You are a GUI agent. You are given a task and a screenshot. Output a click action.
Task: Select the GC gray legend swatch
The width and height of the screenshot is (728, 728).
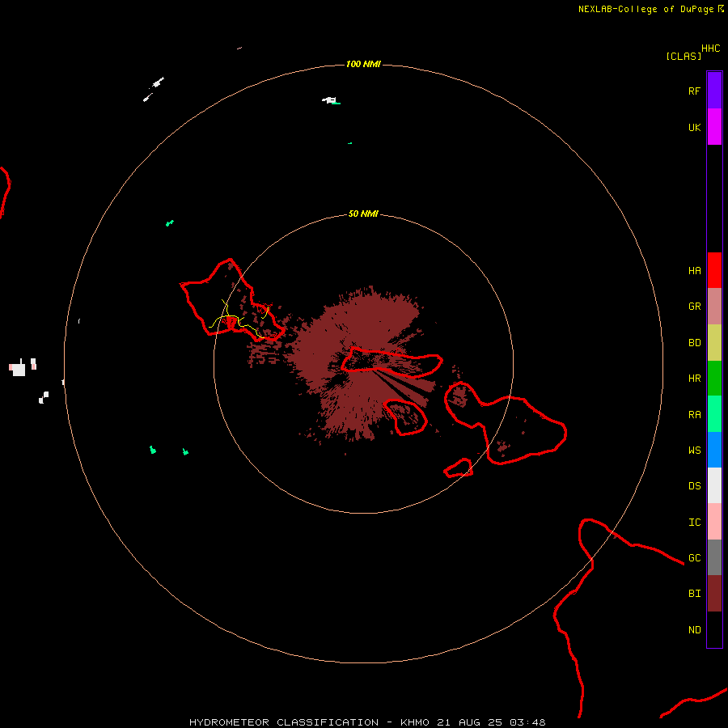tap(714, 557)
